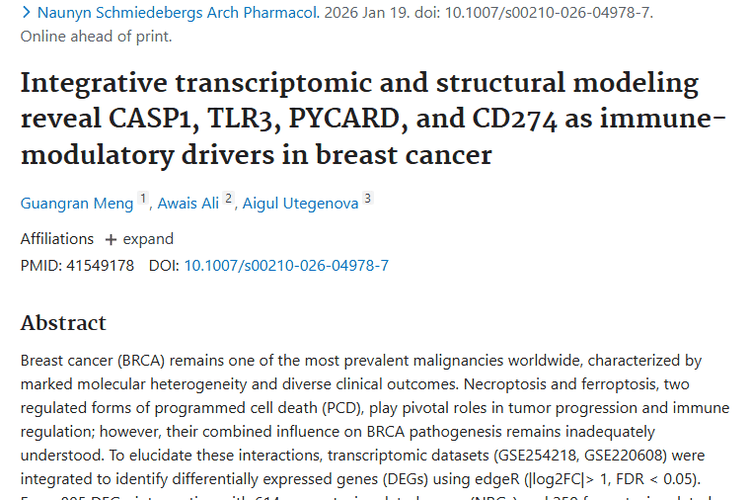Click the 'Online ahead of print' text

click(96, 37)
